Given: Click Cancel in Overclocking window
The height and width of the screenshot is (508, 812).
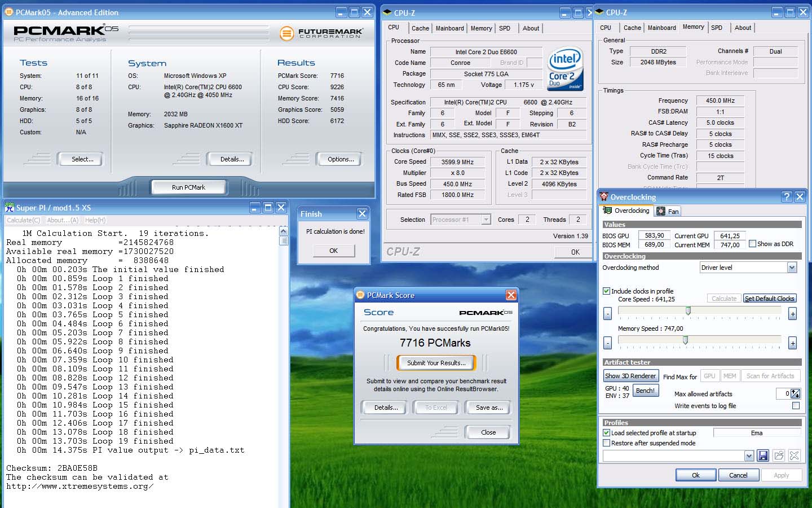Looking at the screenshot, I should tap(738, 475).
